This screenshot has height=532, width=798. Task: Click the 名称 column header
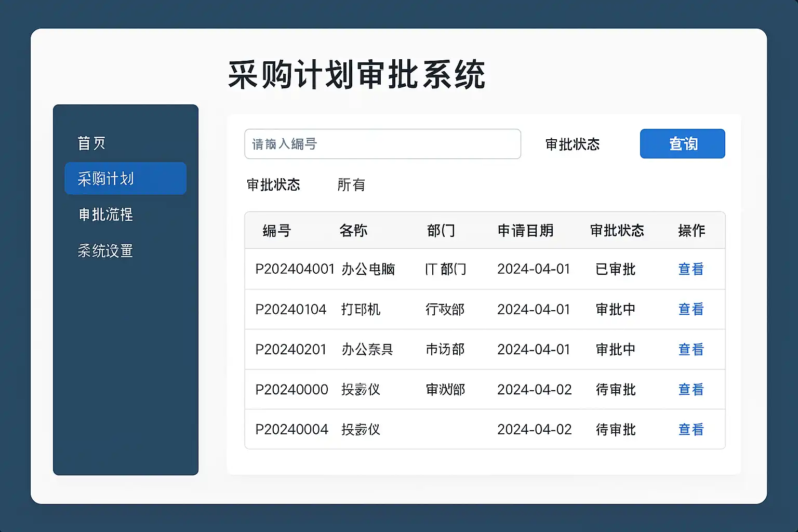pyautogui.click(x=353, y=230)
